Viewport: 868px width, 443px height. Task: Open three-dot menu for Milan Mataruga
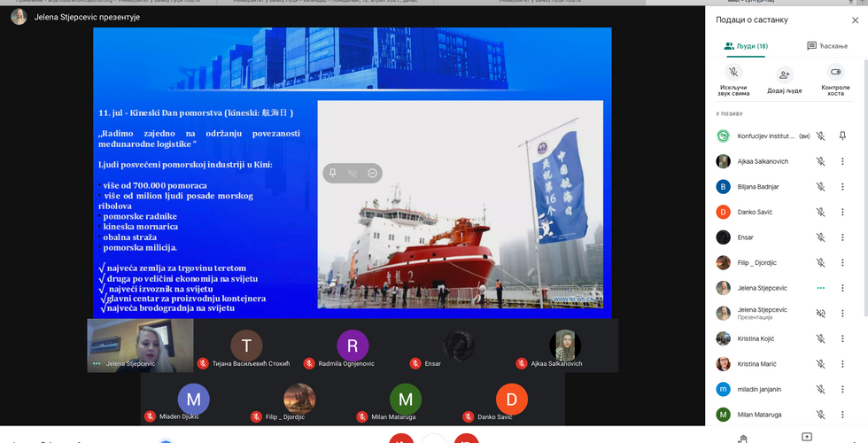tap(842, 415)
